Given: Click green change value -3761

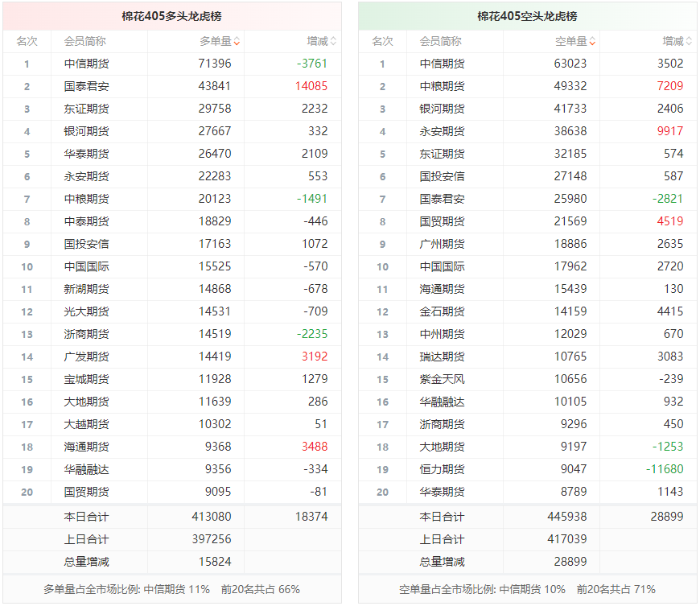Looking at the screenshot, I should [312, 64].
